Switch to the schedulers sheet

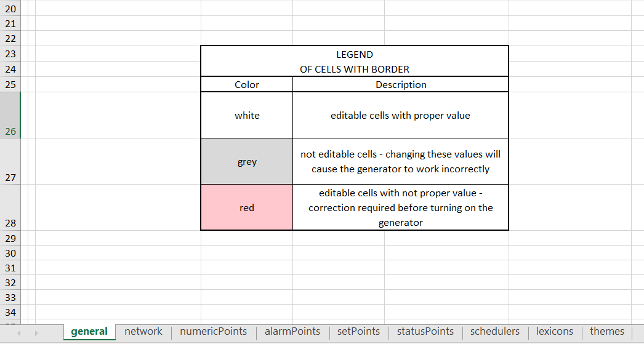pos(494,332)
